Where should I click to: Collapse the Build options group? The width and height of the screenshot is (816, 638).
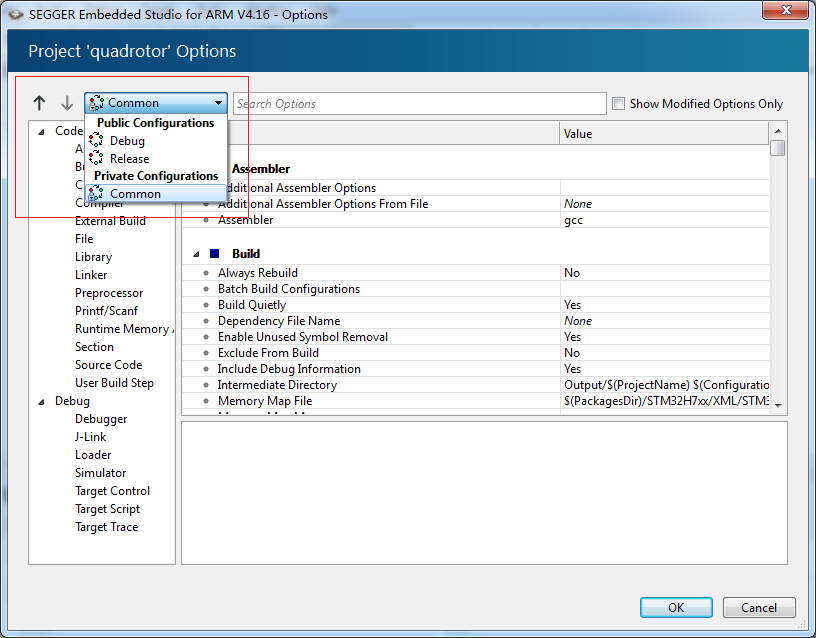click(196, 254)
